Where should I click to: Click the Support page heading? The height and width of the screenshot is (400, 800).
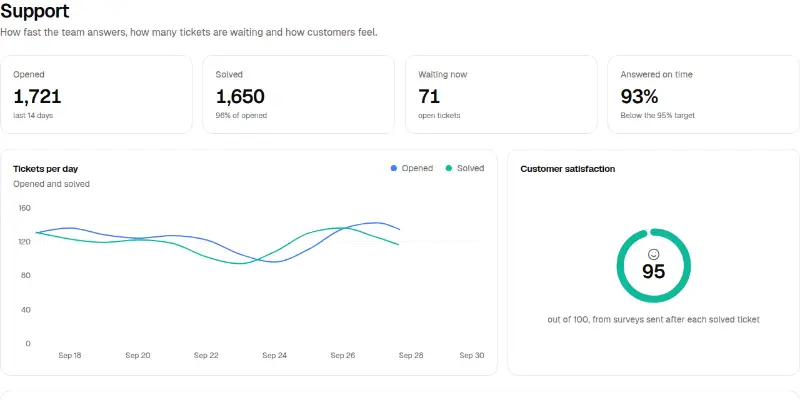35,11
